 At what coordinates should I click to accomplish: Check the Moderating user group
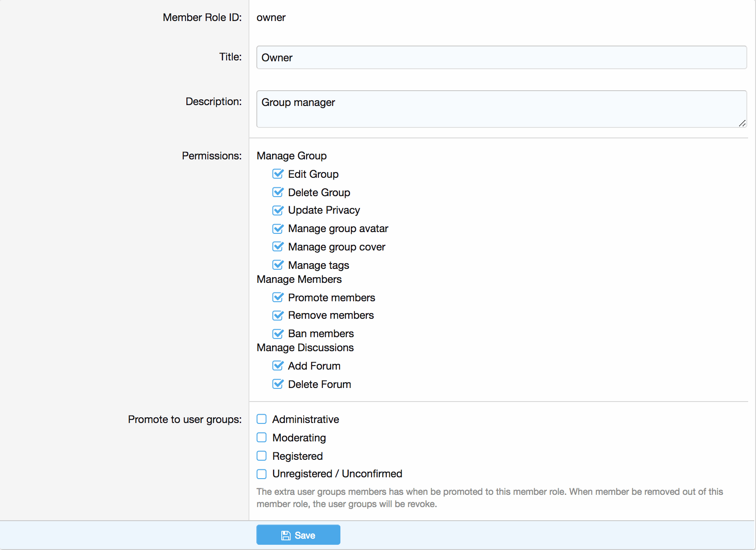262,438
